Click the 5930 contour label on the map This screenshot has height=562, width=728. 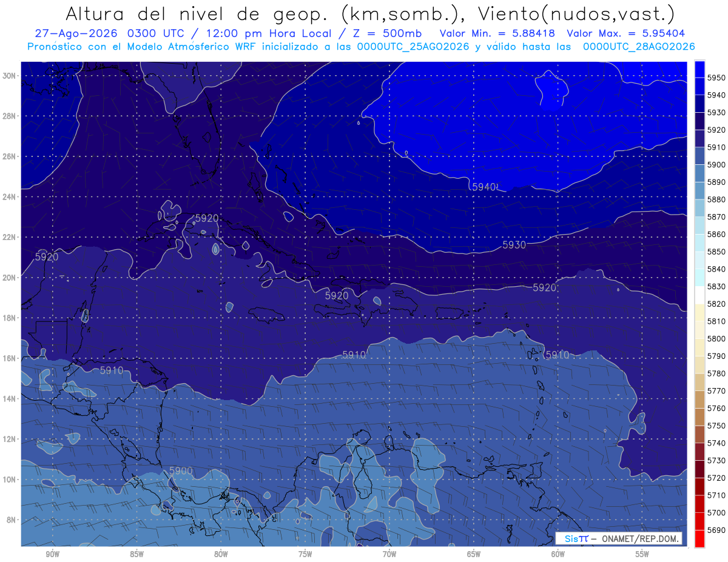pyautogui.click(x=514, y=245)
